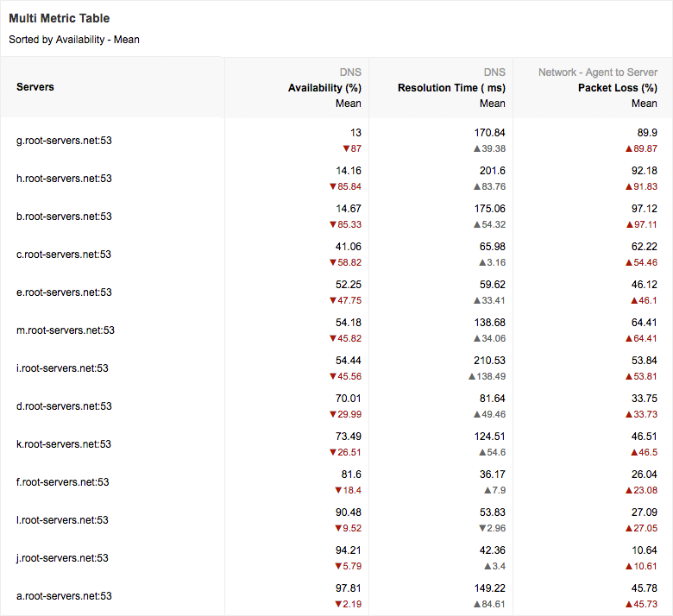Screen dimensions: 673x616
Task: Sort by the Packet Loss (%) header
Action: pos(617,88)
